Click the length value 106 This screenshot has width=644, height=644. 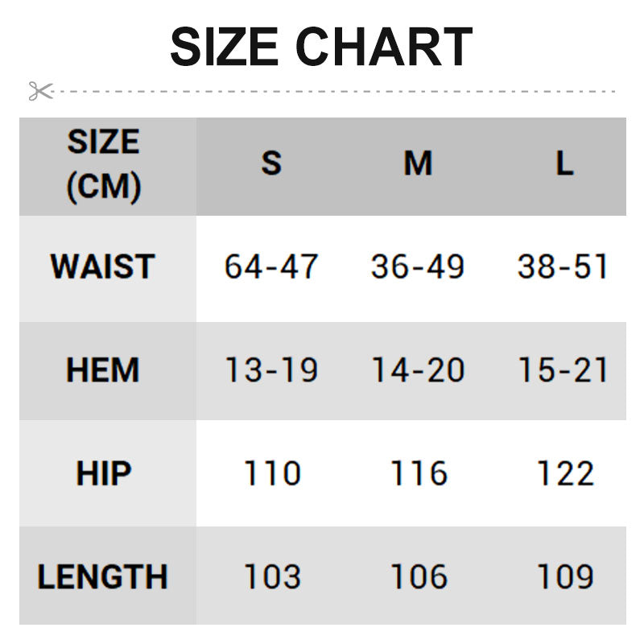418,576
